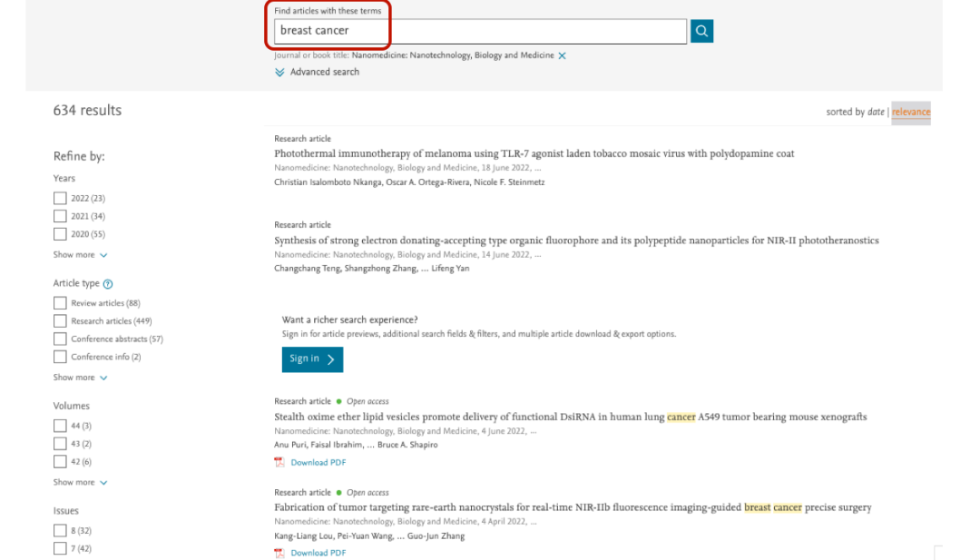Open Photothermal immunotherapy of melanoma article
Viewport: 980px width, 560px height.
(x=534, y=153)
